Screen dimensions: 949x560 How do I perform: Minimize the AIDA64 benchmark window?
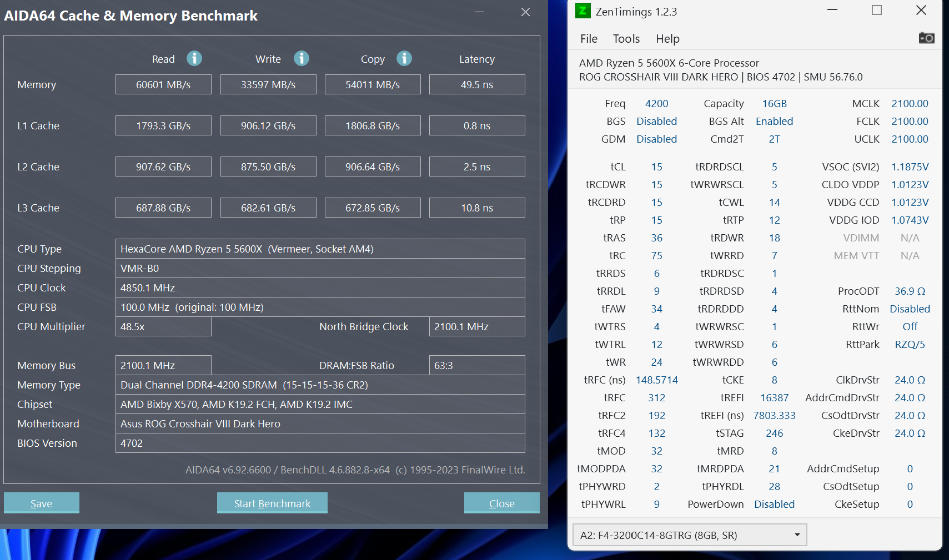(x=480, y=12)
